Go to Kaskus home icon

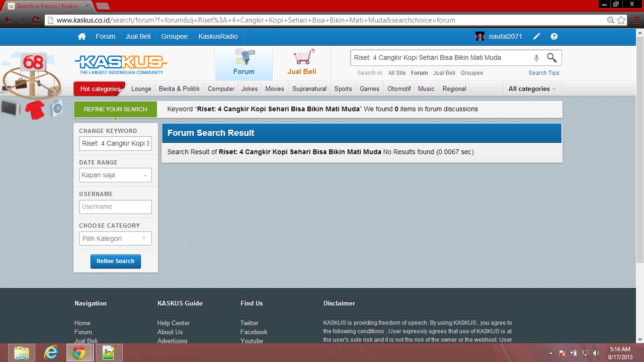tap(82, 37)
